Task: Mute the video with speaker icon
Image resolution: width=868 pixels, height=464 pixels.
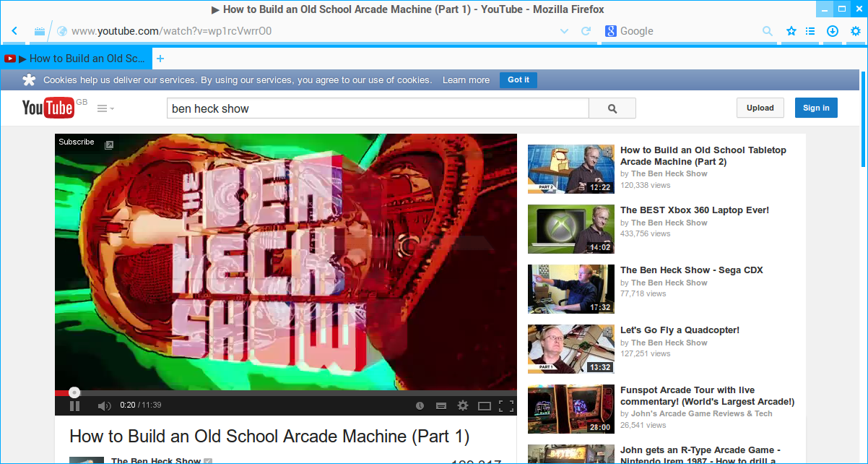Action: point(104,405)
